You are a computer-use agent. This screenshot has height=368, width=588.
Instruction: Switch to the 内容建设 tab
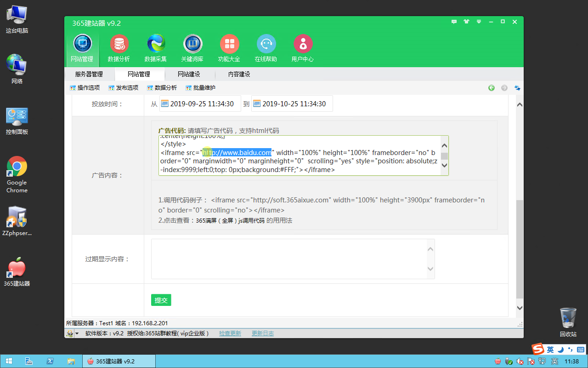click(239, 74)
